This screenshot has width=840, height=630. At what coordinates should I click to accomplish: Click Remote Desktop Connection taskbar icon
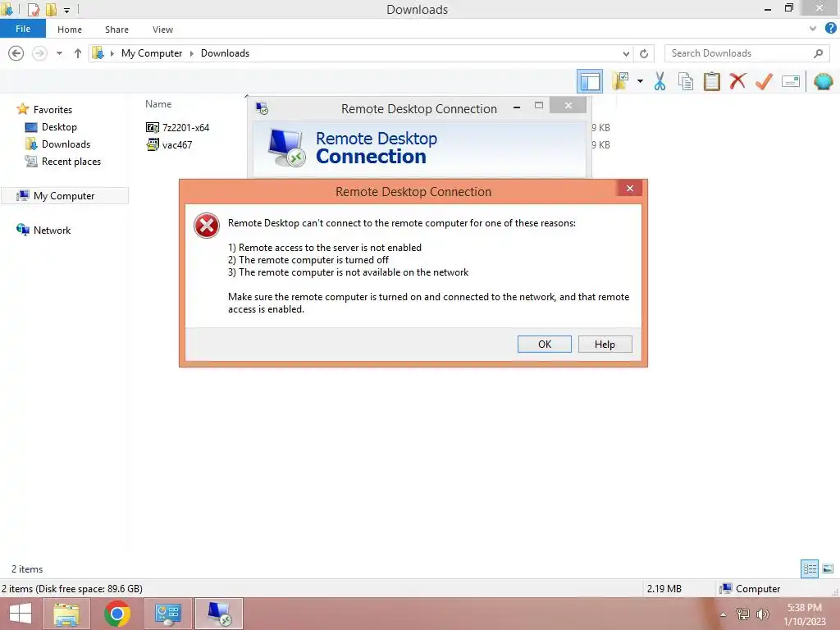tap(218, 614)
